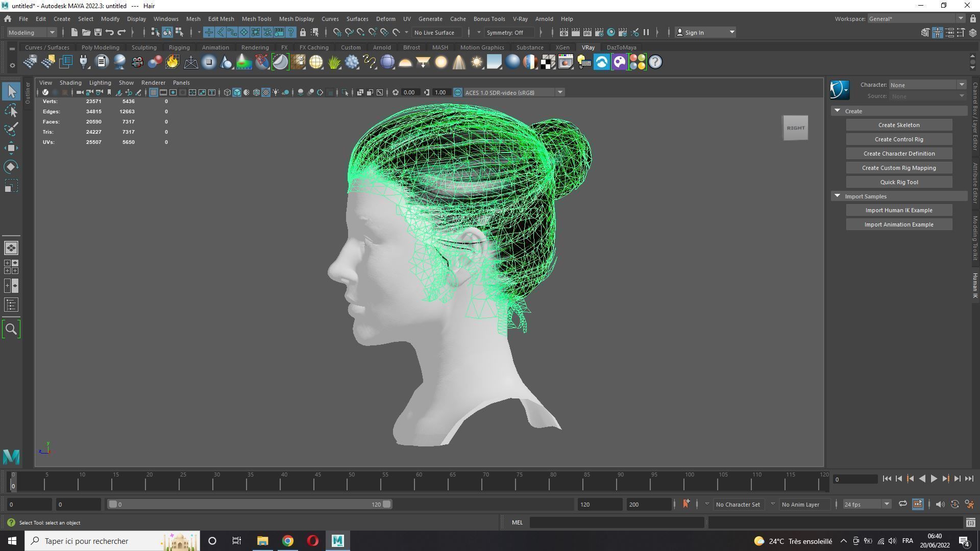Click the New Scene icon

pos(74,32)
